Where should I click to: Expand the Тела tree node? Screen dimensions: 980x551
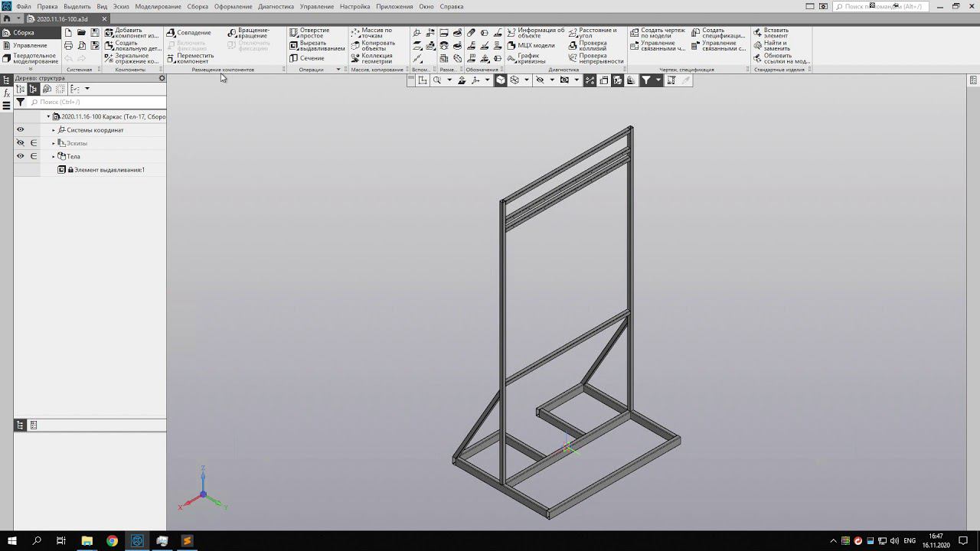point(54,156)
